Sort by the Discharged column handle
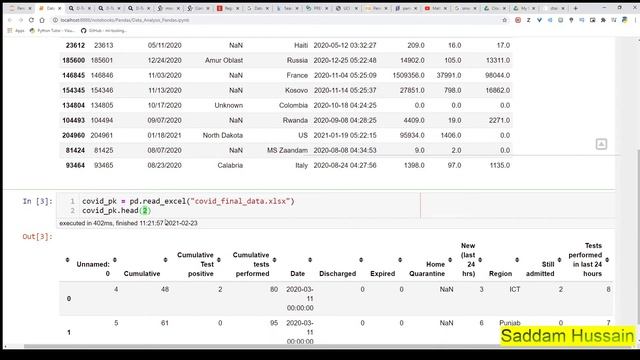 pyautogui.click(x=361, y=260)
